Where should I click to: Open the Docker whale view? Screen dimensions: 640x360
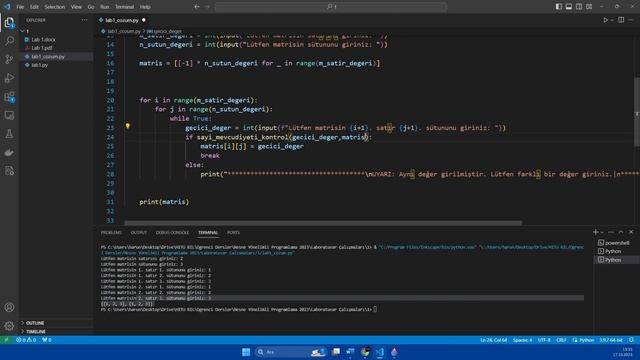click(x=9, y=152)
